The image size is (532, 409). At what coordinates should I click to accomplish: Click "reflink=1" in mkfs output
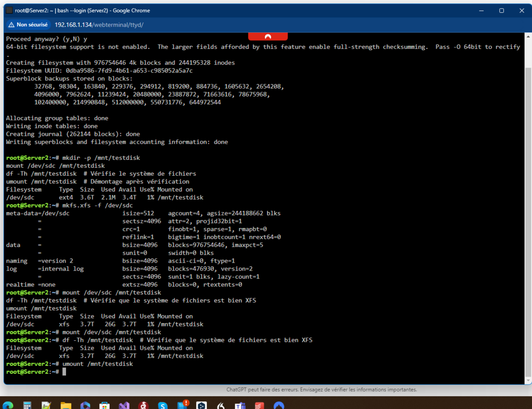tap(138, 237)
